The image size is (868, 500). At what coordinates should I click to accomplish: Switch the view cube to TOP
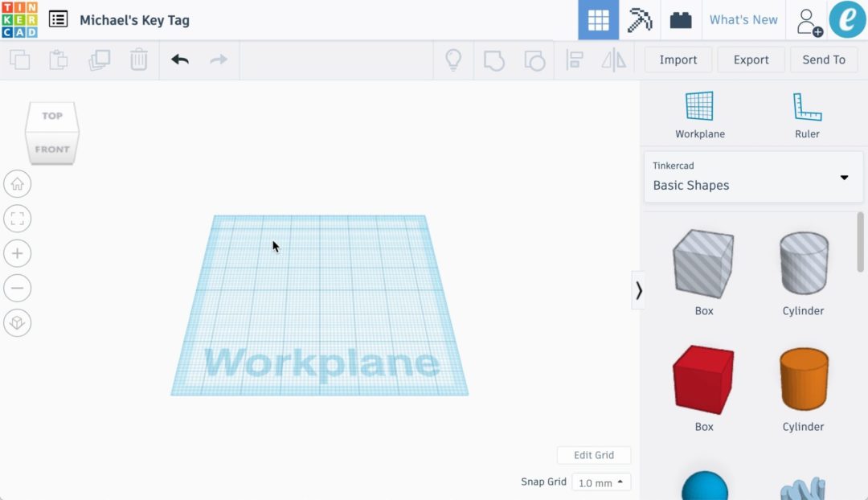coord(51,115)
